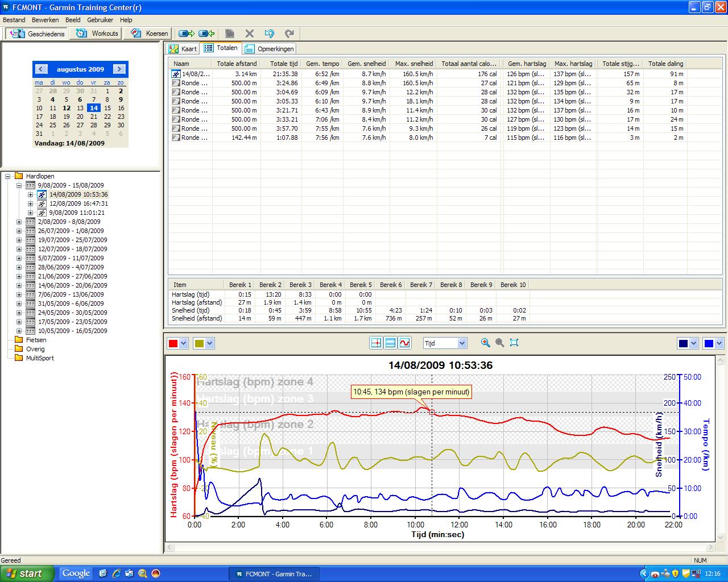Sort by the Totale afstand column header
Viewport: 728px width, 582px height.
(x=237, y=64)
